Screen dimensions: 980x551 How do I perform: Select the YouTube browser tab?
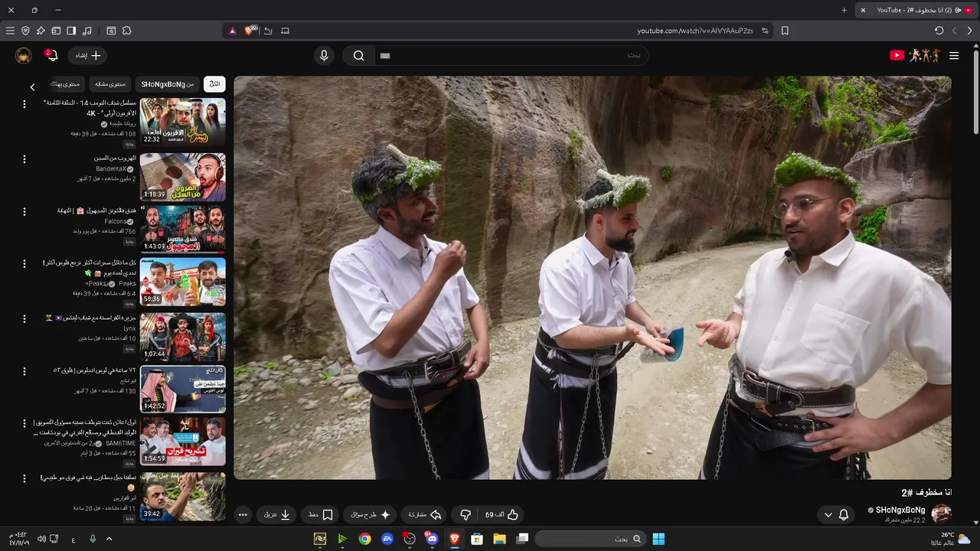917,10
